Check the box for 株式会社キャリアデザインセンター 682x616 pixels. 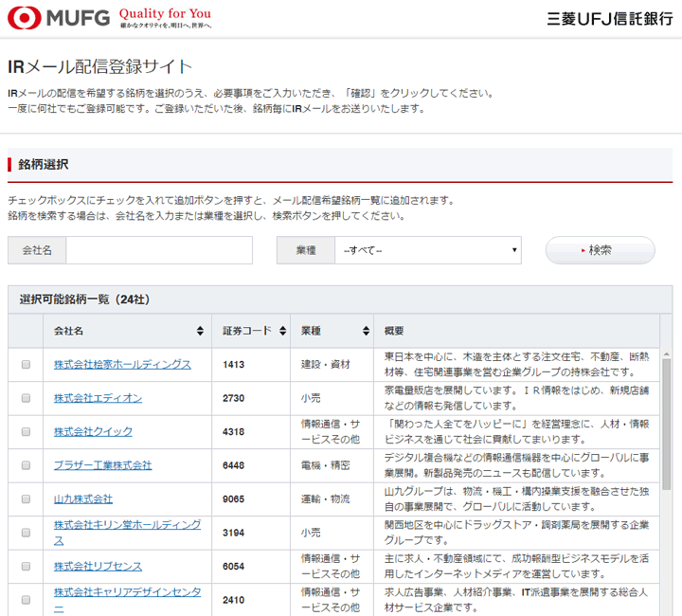[x=27, y=600]
